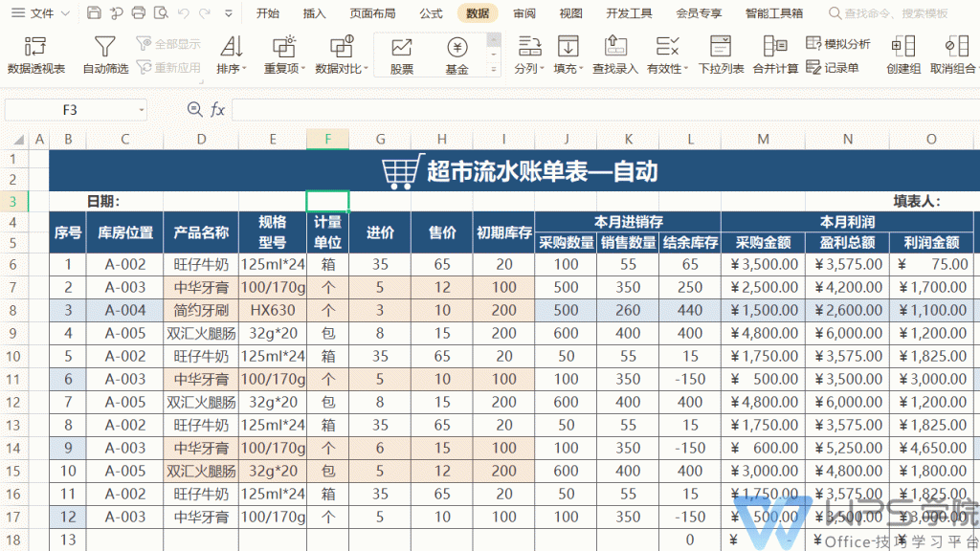Click the Name Box showing F3
This screenshot has height=551, width=980.
click(70, 110)
